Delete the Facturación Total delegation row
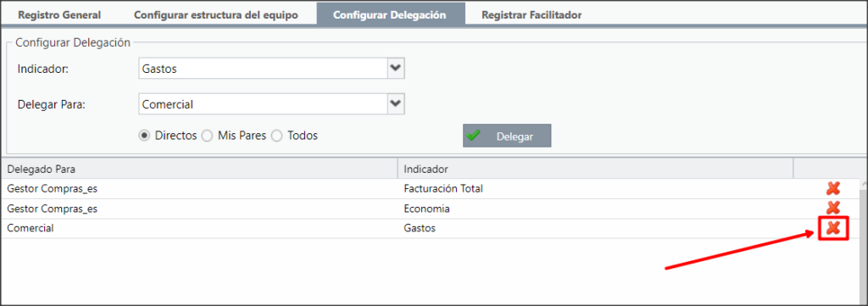The width and height of the screenshot is (868, 306). coord(832,188)
